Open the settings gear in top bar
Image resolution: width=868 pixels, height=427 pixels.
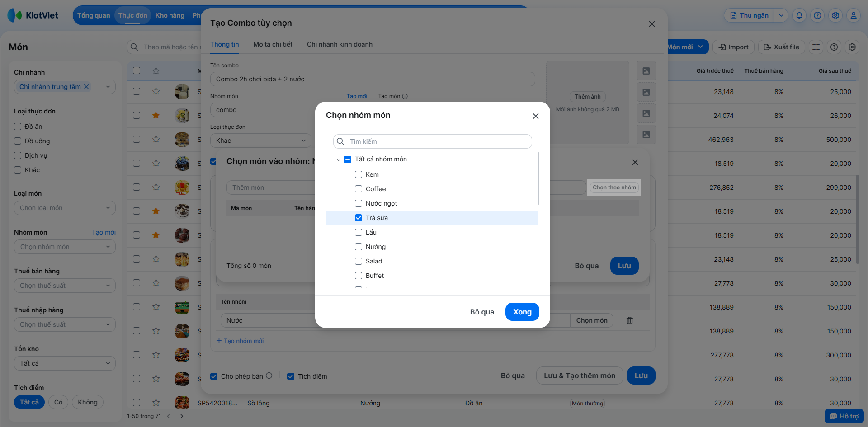(835, 15)
